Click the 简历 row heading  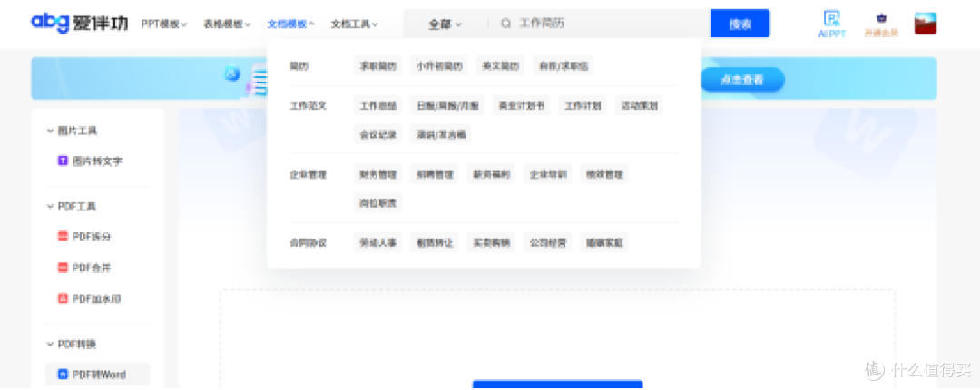click(x=299, y=65)
